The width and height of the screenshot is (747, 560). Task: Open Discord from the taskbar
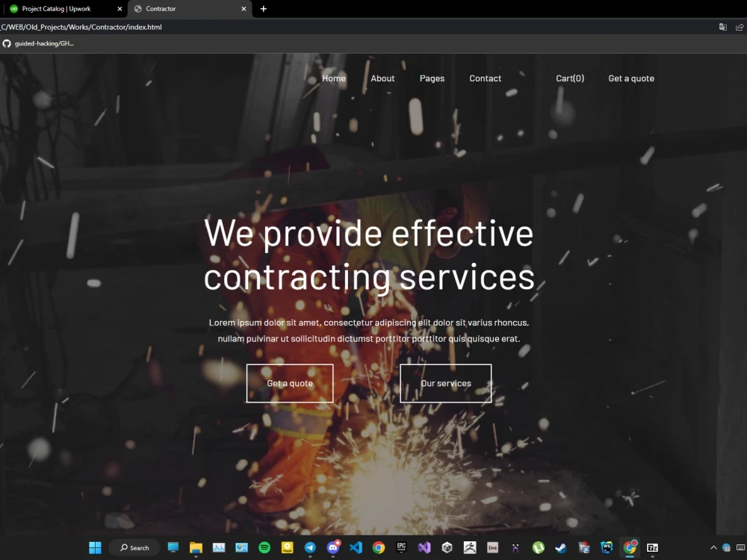[333, 547]
